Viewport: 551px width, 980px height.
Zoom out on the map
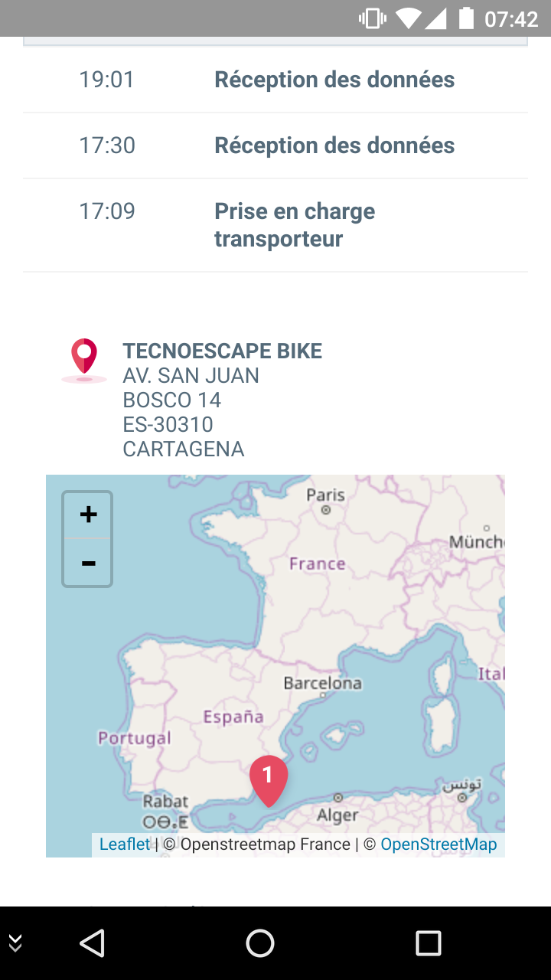[88, 563]
